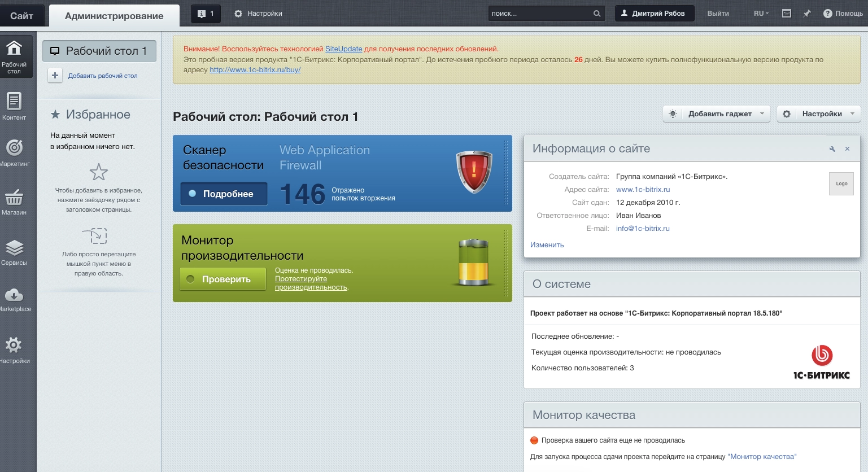Screen dimensions: 868x472
Task: Open the SiteUpdate link in notice
Action: pos(343,49)
